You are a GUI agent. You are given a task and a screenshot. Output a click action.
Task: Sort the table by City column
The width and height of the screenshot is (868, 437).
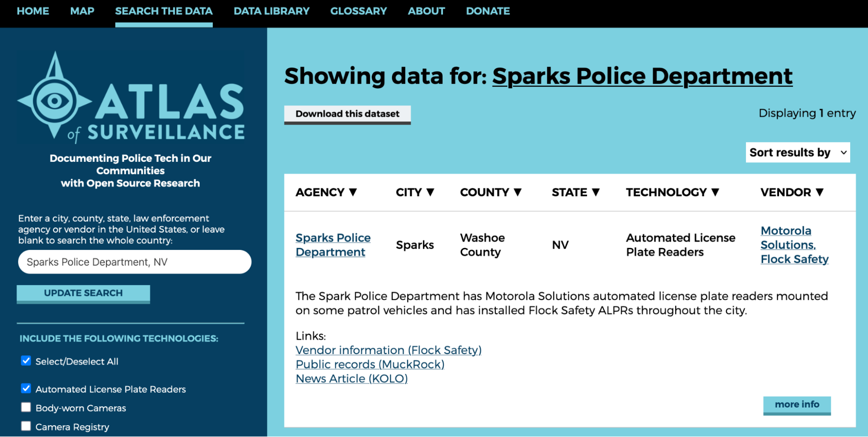click(x=415, y=192)
